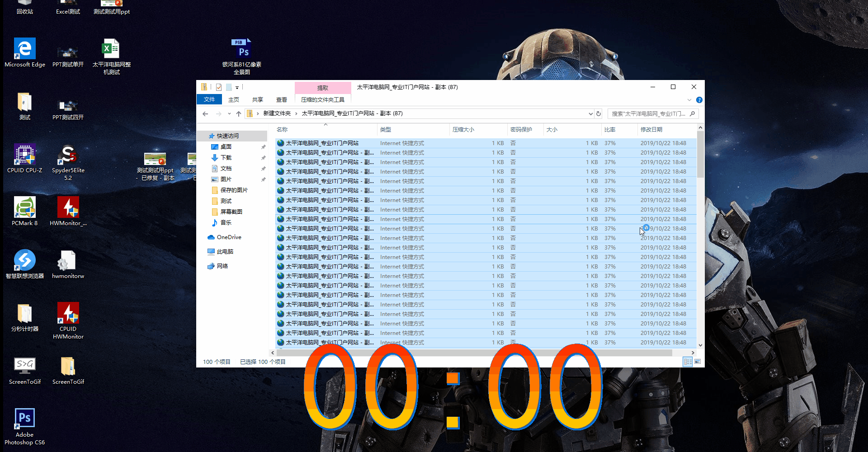Open 文档 in the navigation pane
The image size is (868, 452).
(226, 169)
